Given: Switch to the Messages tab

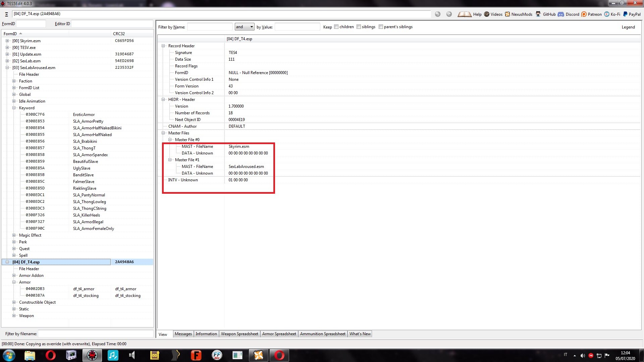Looking at the screenshot, I should 183,334.
